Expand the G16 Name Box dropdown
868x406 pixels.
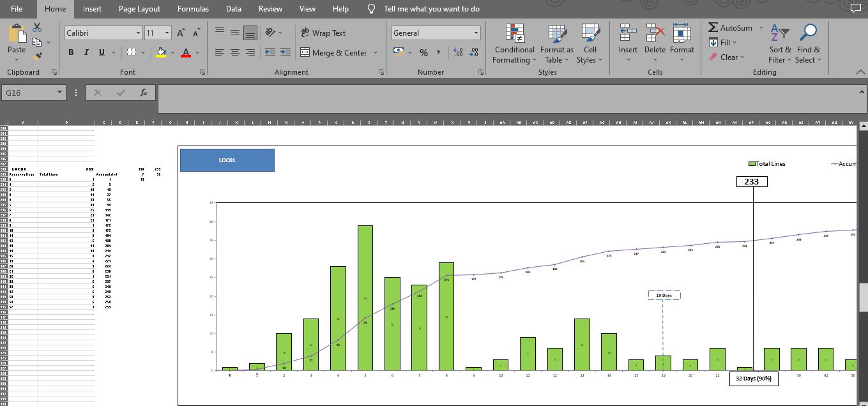60,93
